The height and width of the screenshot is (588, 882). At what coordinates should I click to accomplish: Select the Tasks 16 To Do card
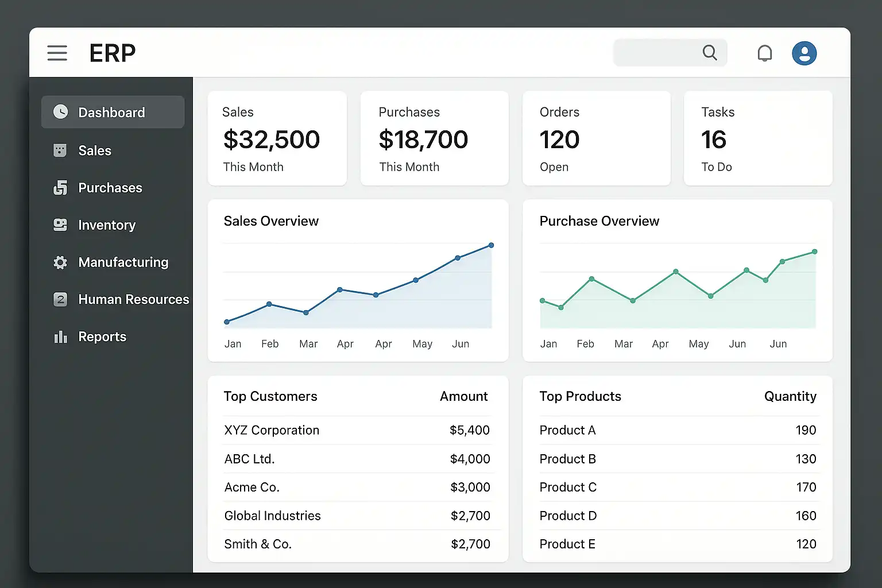pos(757,138)
